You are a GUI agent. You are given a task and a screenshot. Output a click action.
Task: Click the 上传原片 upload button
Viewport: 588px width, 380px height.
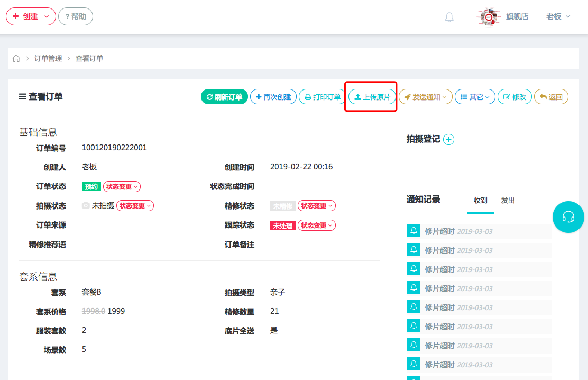click(x=372, y=97)
